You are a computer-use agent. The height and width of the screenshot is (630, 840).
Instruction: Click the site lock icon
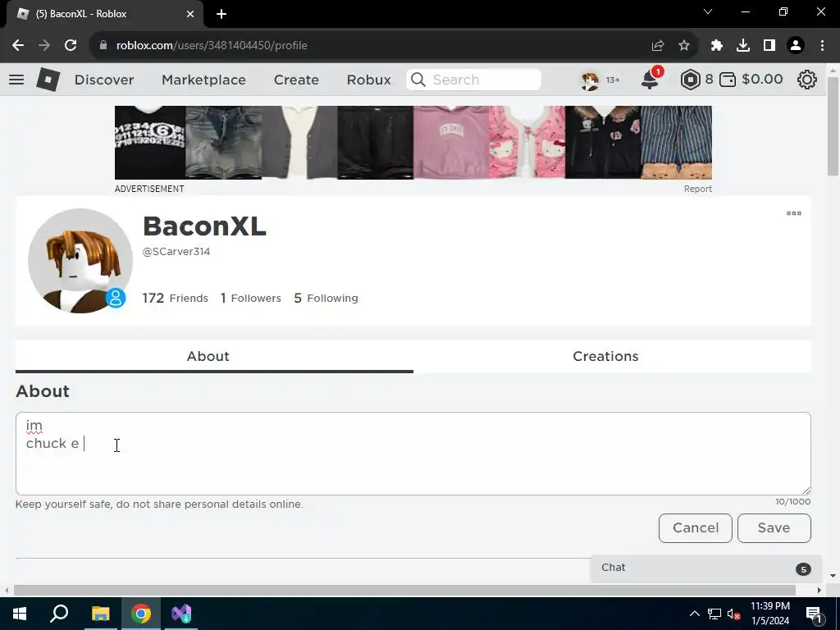[103, 46]
